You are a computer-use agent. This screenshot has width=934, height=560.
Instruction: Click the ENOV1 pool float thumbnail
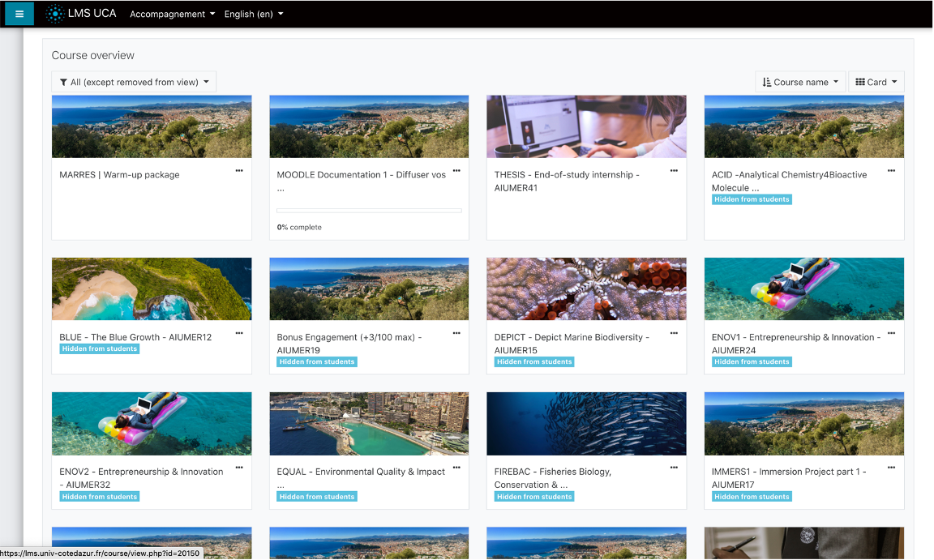coord(804,289)
